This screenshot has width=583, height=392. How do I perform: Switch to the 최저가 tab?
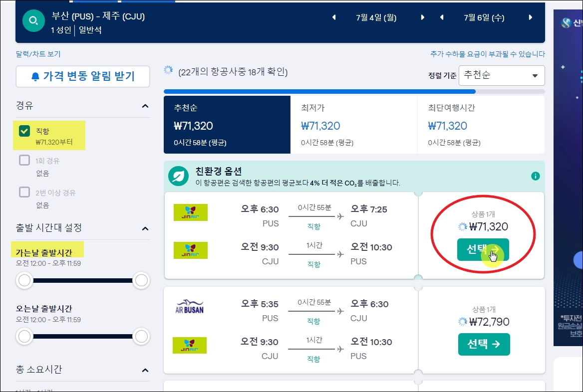(x=353, y=125)
